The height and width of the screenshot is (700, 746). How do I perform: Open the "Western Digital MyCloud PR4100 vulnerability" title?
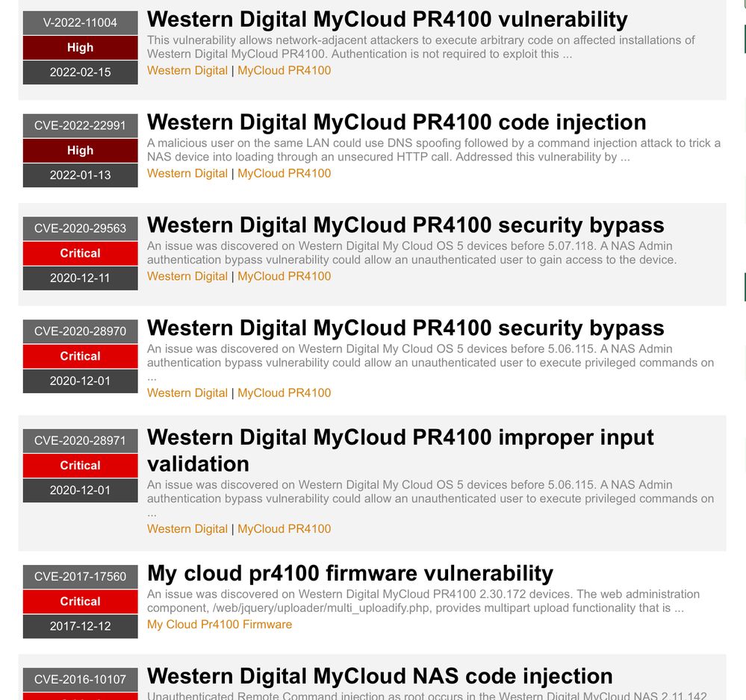coord(387,19)
